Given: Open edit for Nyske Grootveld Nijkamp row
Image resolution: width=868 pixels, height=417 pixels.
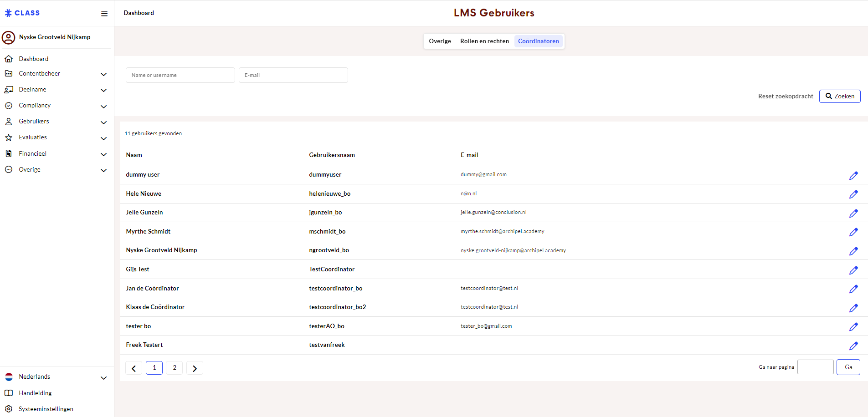Looking at the screenshot, I should tap(853, 251).
